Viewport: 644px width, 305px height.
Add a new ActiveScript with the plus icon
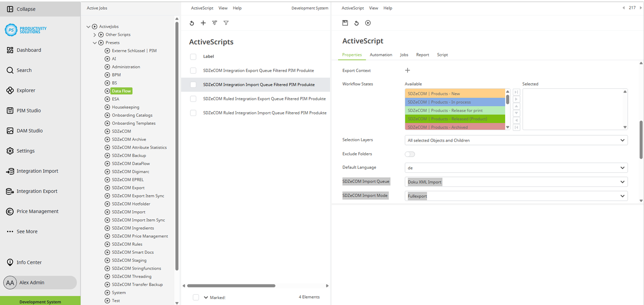203,23
